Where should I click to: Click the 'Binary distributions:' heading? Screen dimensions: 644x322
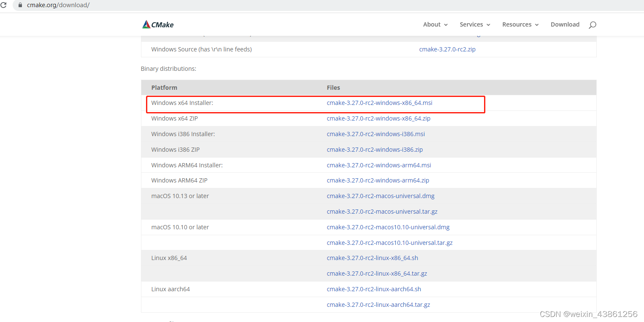point(168,69)
